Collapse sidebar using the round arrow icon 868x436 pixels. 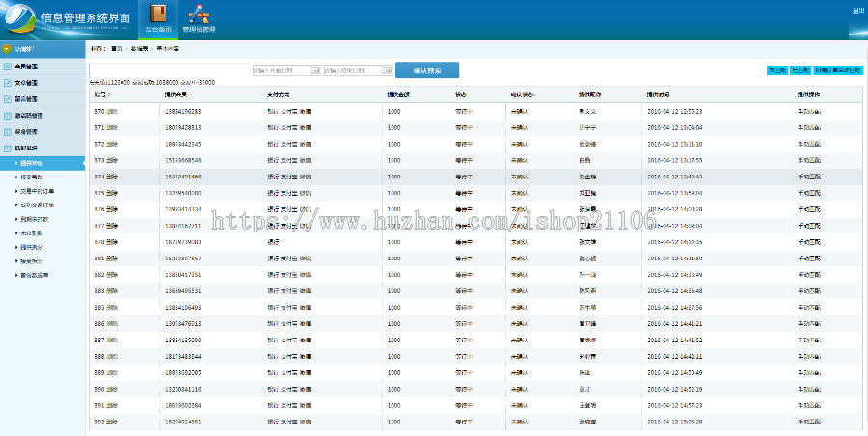point(7,49)
